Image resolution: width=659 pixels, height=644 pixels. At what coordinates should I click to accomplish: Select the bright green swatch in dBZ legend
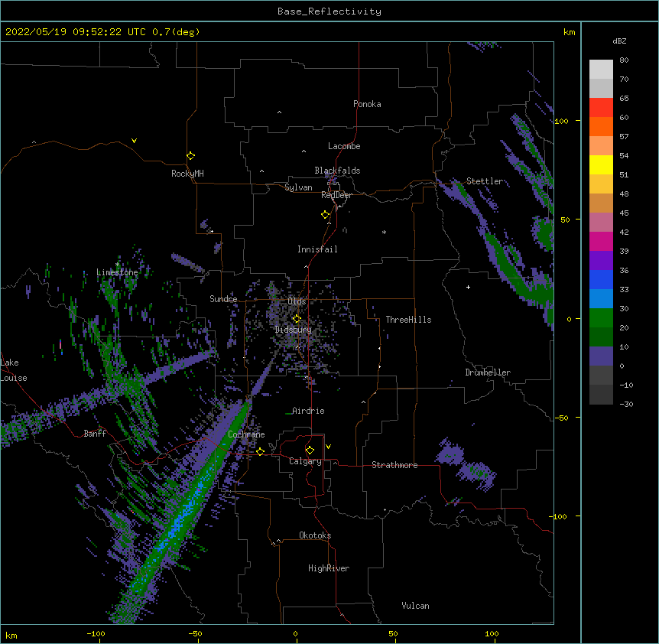click(x=601, y=318)
